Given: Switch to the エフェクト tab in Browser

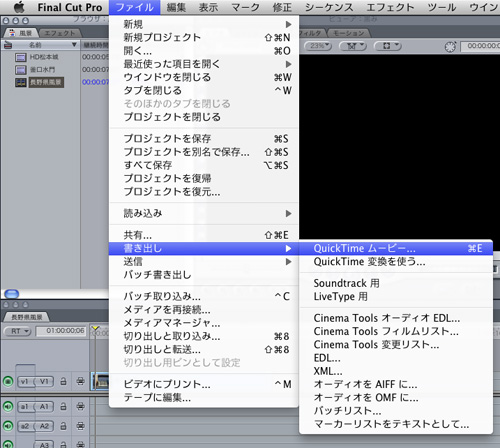Looking at the screenshot, I should pyautogui.click(x=60, y=33).
